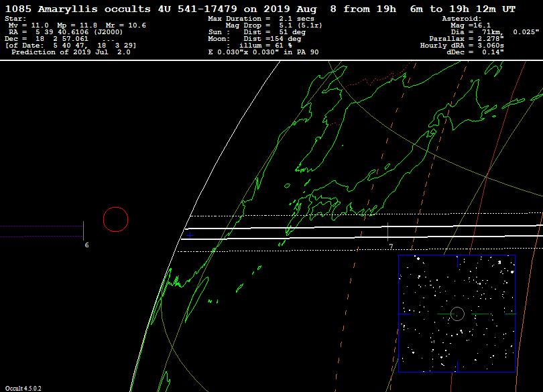The image size is (543, 392).
Task: Click the "Occult 4.5.0.2" version label
Action: (23, 389)
